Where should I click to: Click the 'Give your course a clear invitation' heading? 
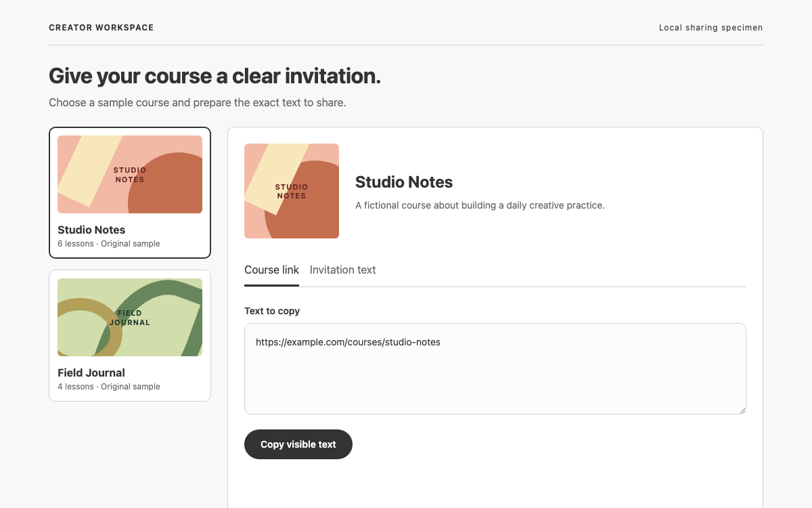[x=215, y=76]
